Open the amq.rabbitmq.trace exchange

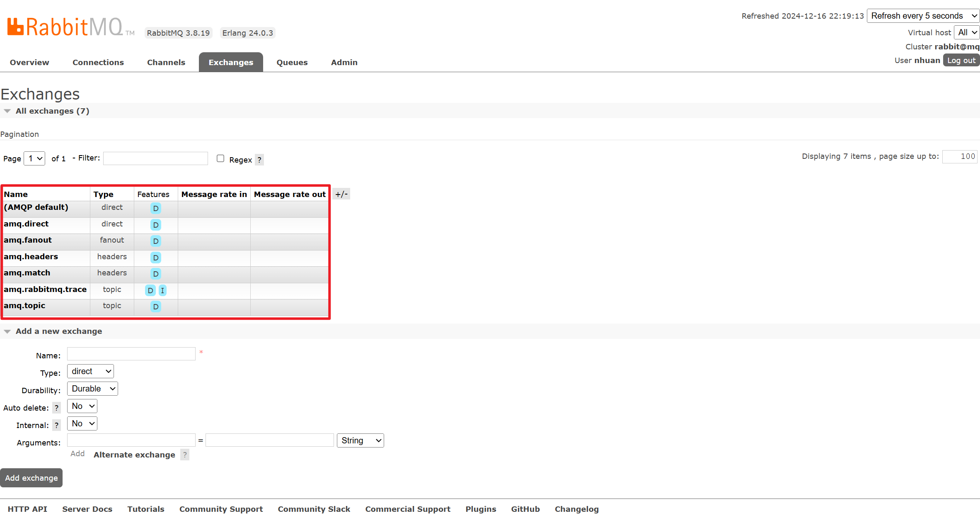coord(45,289)
